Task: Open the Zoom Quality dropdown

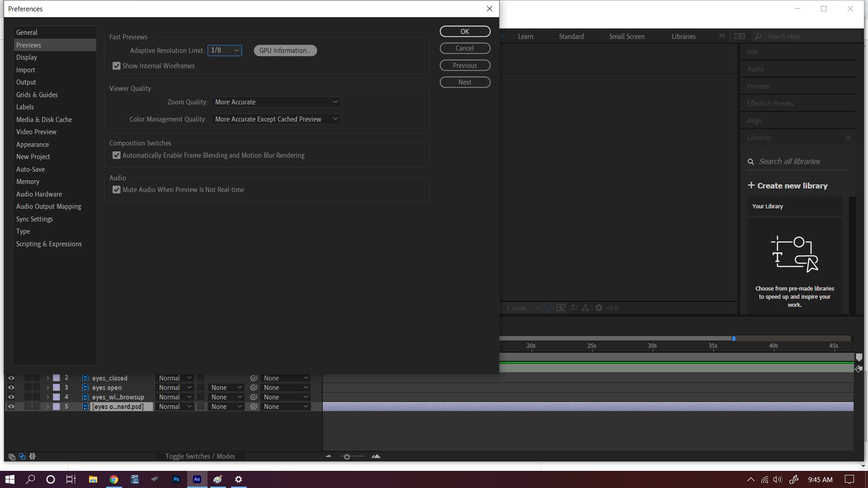Action: [276, 102]
